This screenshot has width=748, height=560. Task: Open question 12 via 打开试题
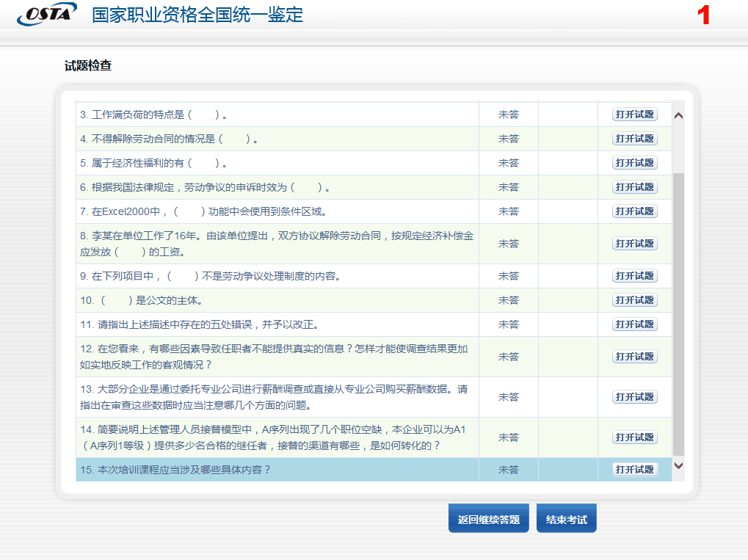[x=635, y=357]
